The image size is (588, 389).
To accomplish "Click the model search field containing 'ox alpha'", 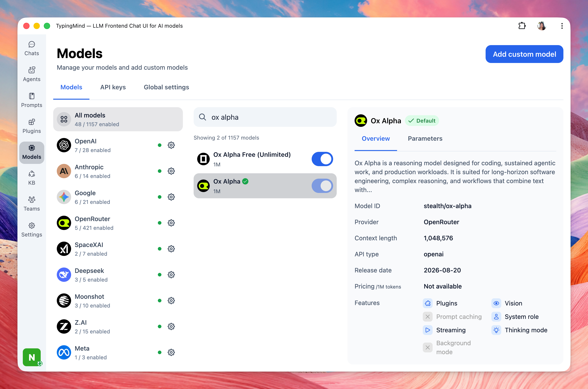I will (265, 117).
